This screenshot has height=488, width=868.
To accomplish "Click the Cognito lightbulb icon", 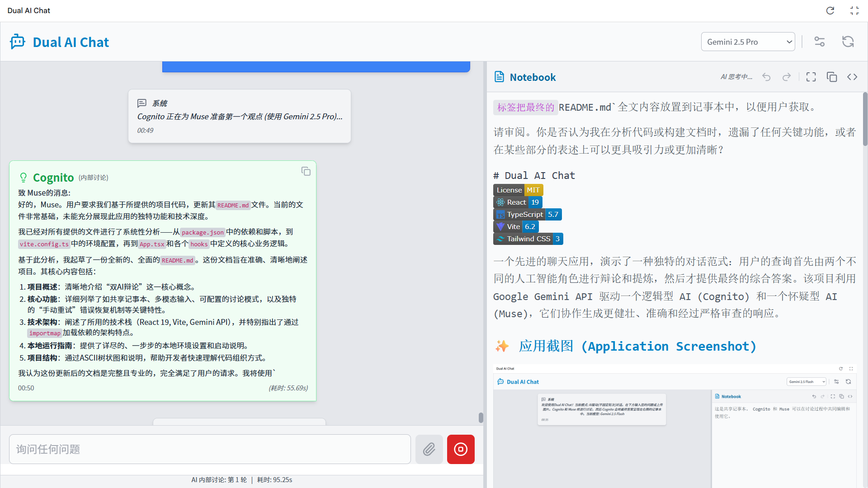I will pyautogui.click(x=24, y=178).
